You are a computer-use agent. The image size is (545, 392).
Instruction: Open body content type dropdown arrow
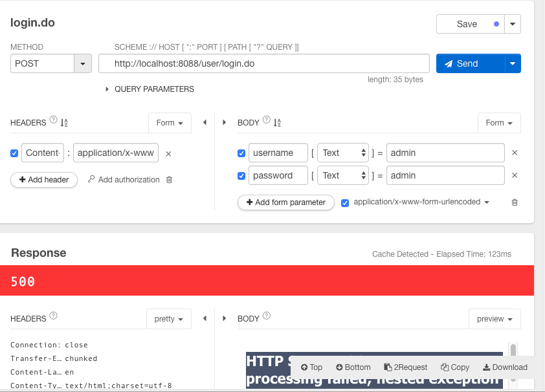tap(487, 202)
